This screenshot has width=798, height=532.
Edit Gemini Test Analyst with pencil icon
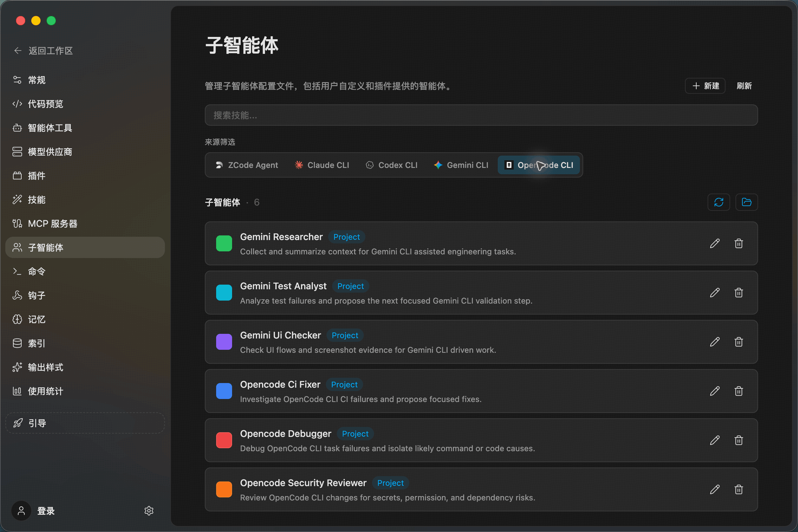(x=715, y=293)
